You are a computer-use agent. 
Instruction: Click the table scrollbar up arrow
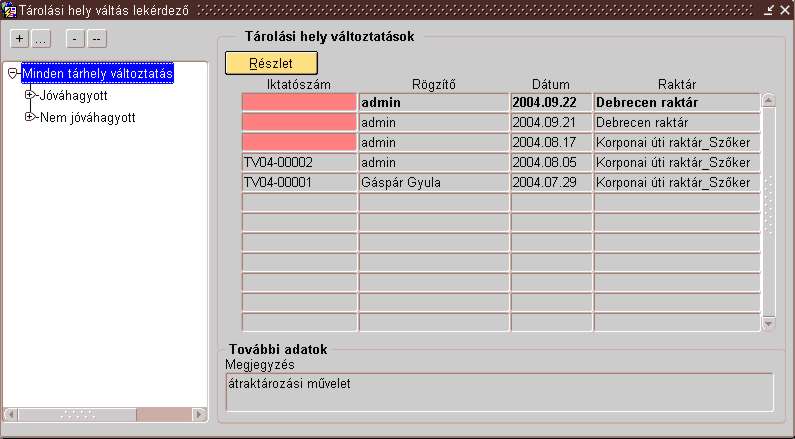pyautogui.click(x=769, y=101)
